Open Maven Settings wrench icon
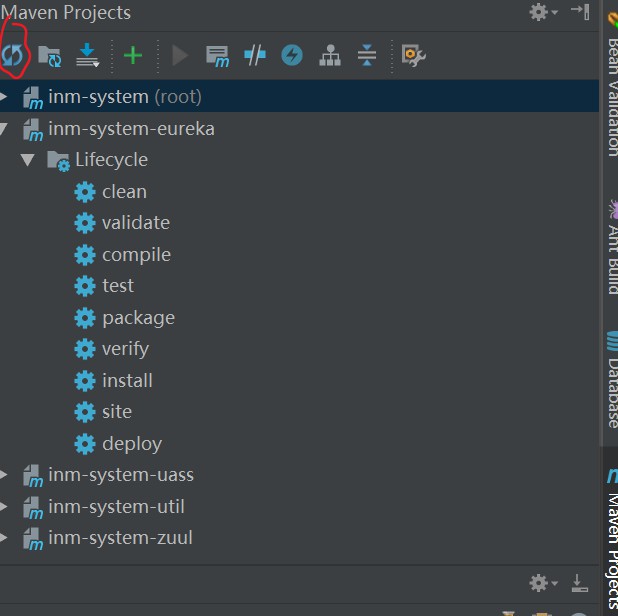 tap(413, 56)
